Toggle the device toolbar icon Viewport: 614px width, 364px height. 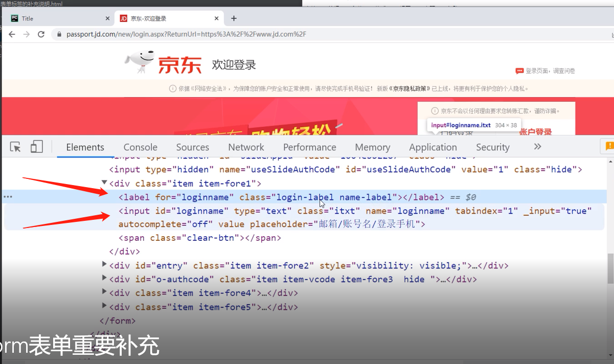36,147
